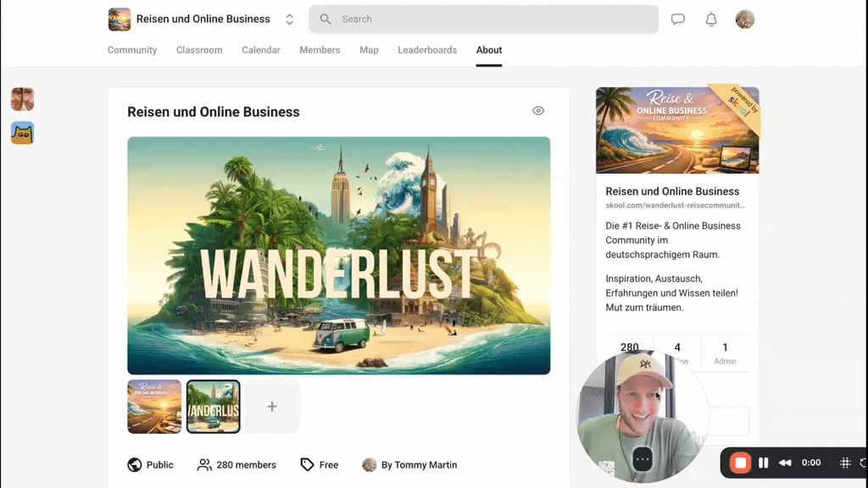This screenshot has height=488, width=868.
Task: Switch to the Classroom tab
Action: tap(199, 50)
